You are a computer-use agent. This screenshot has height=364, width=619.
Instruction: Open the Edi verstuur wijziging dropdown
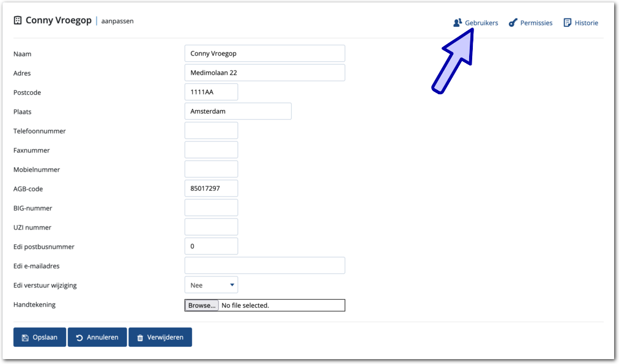tap(211, 285)
